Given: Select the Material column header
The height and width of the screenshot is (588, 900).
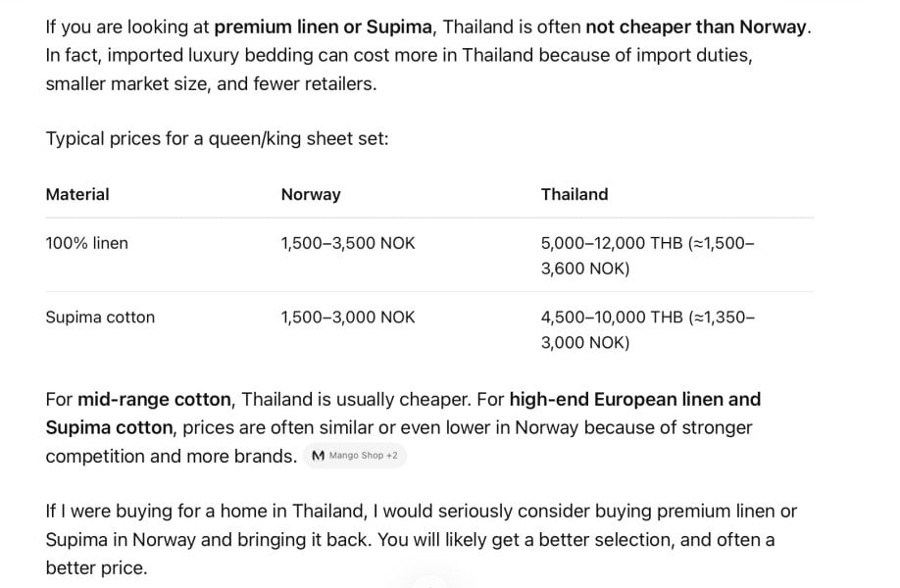Looking at the screenshot, I should 77,194.
